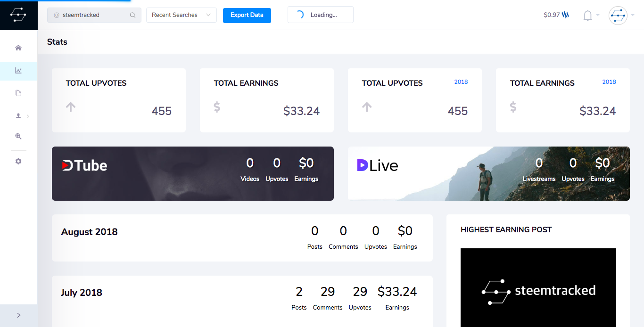This screenshot has height=327, width=644.
Task: Click the July 2018 Earnings $33.24
Action: point(397,292)
